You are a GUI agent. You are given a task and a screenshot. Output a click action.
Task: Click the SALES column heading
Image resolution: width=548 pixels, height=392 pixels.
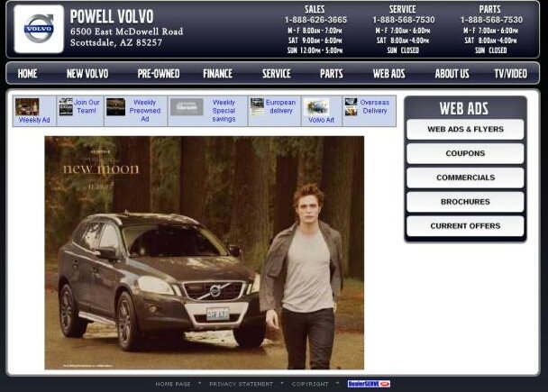[x=315, y=9]
